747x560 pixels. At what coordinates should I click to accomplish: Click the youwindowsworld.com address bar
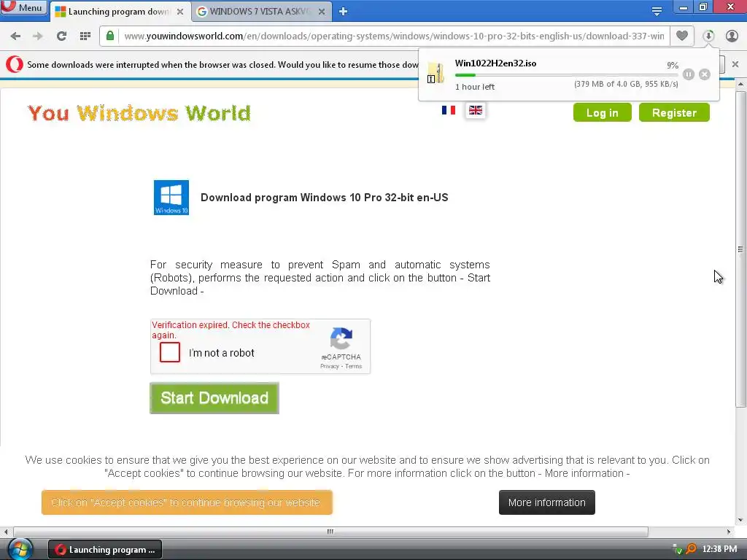[x=393, y=36]
